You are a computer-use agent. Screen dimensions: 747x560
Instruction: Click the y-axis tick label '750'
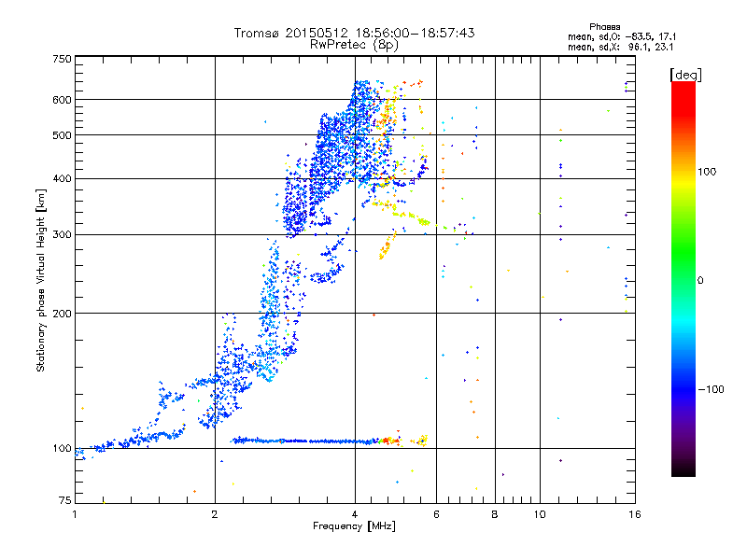click(x=62, y=59)
